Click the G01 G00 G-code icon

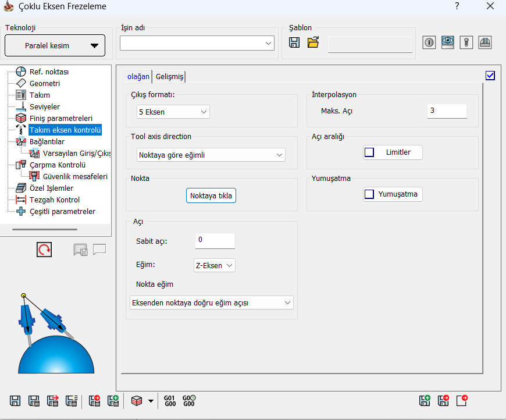coord(170,400)
